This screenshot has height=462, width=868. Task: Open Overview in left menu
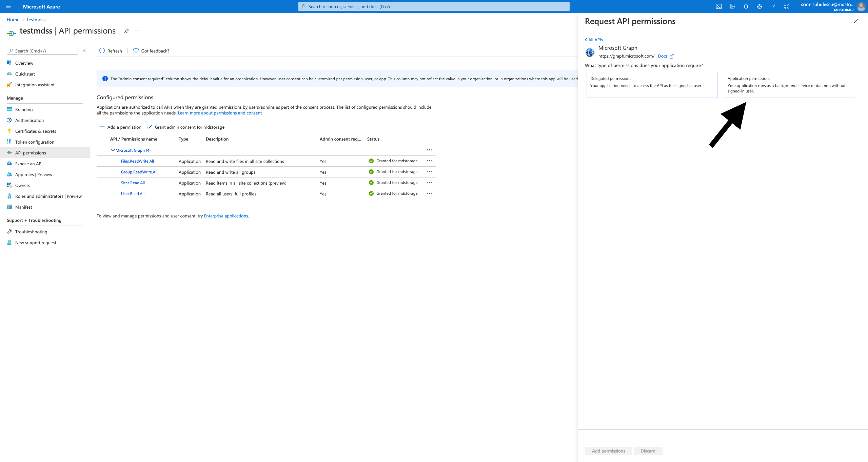point(45,63)
